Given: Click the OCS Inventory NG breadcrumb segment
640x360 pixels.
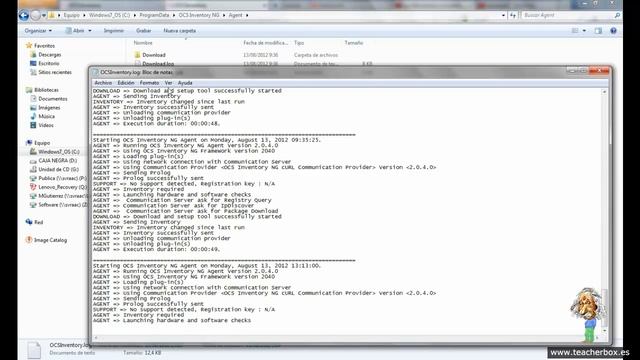Looking at the screenshot, I should point(199,15).
